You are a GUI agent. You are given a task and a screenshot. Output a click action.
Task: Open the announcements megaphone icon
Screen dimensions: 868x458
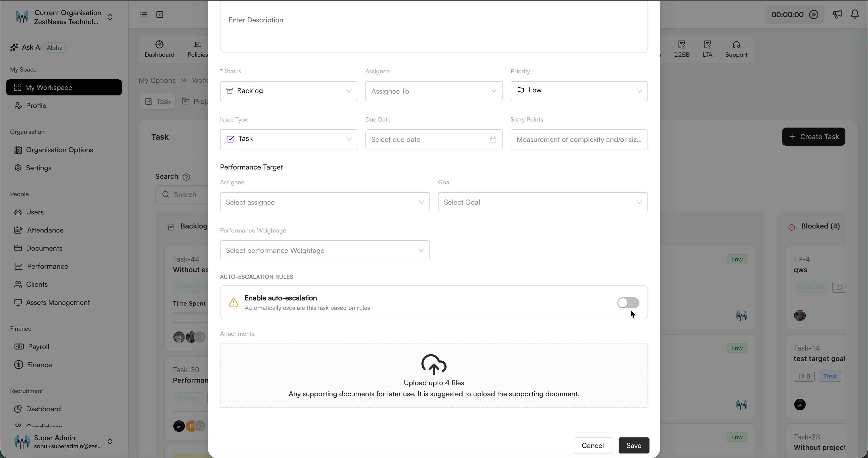click(837, 14)
